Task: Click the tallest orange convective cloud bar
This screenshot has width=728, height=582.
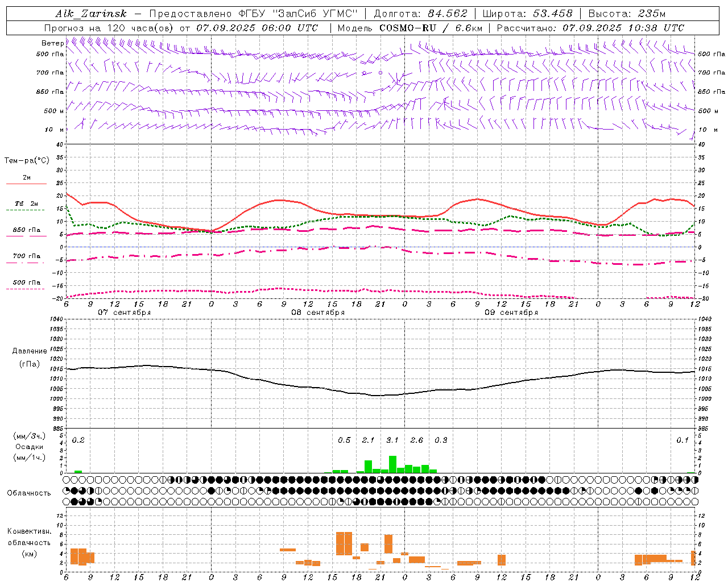Action: tap(344, 543)
